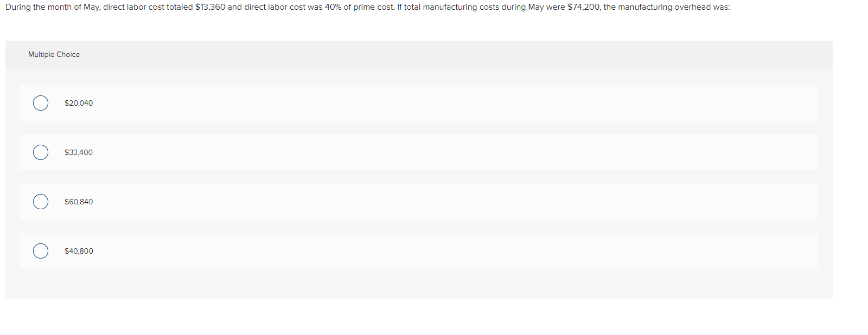Image resolution: width=868 pixels, height=335 pixels.
Task: Select the $60,840 radio button
Action: (x=40, y=202)
